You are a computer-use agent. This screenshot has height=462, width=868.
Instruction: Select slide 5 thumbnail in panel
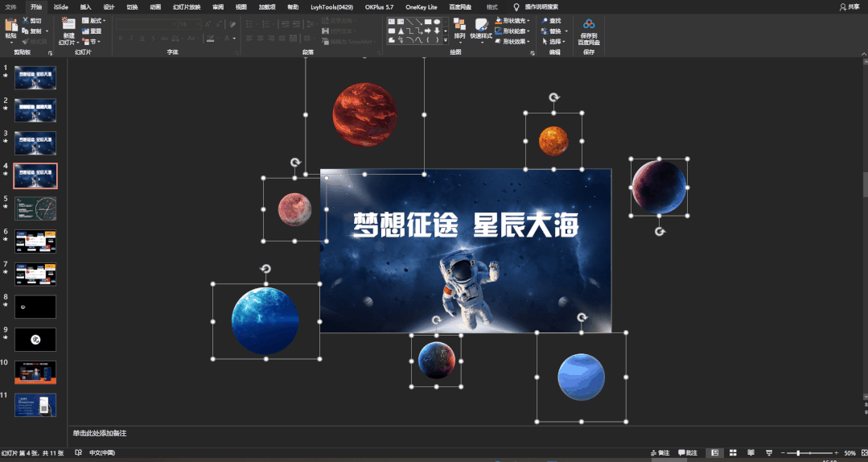(x=35, y=208)
